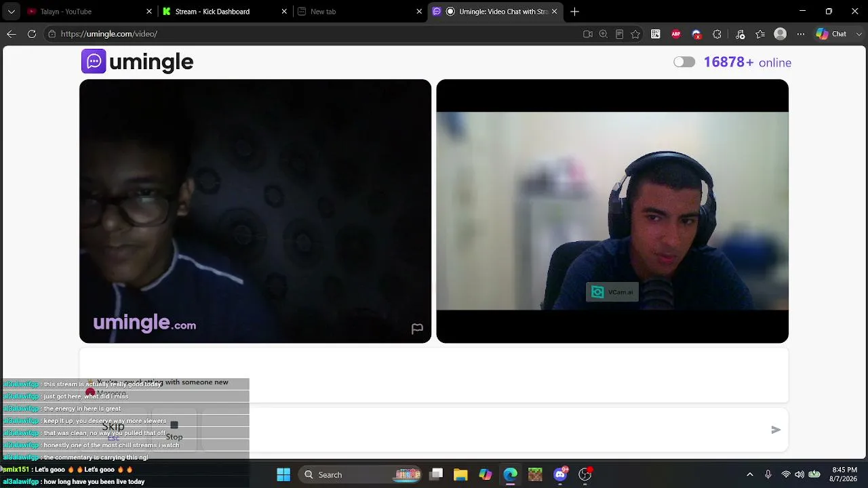Open the Adblock Plus extension
The image size is (868, 488).
tap(676, 34)
